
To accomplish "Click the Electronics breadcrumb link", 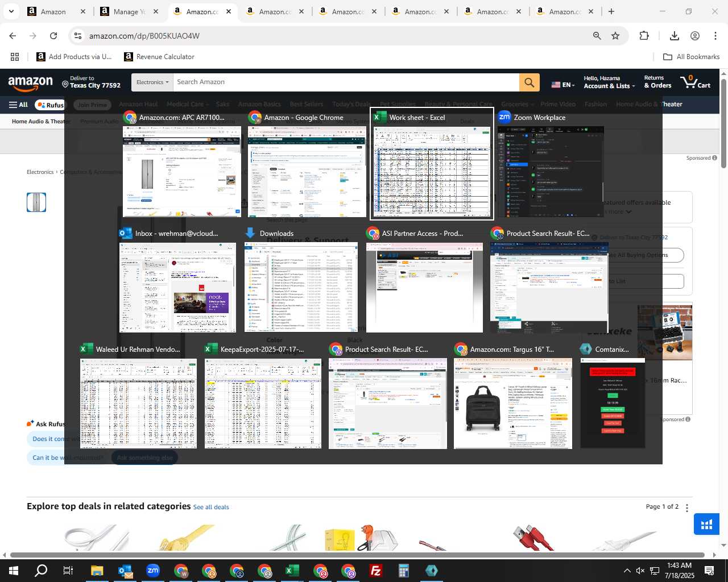I will coord(40,172).
